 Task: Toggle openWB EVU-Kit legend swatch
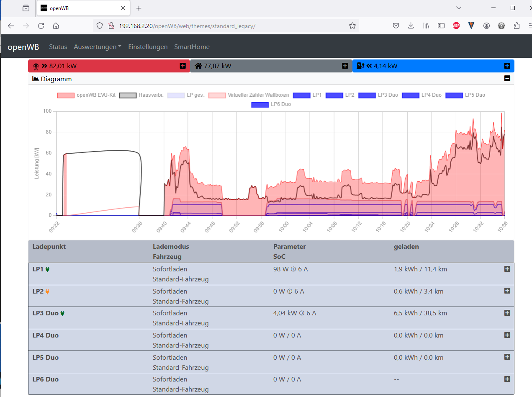coord(66,95)
